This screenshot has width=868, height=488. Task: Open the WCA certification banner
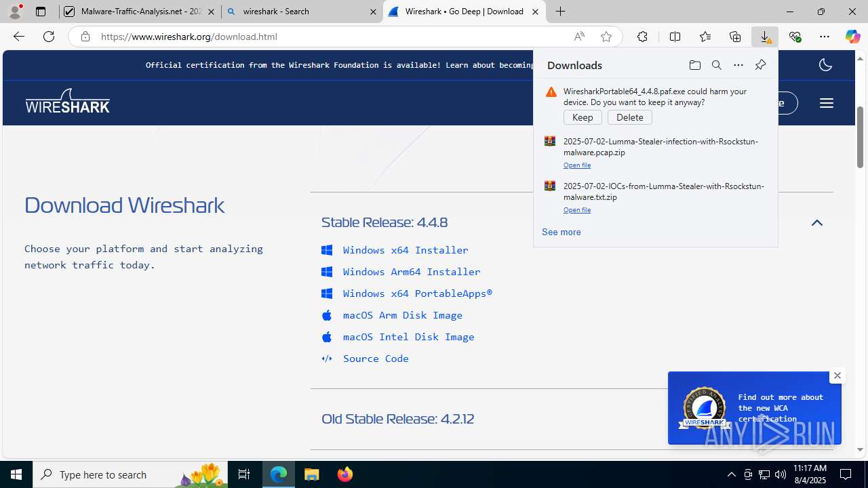tap(754, 408)
